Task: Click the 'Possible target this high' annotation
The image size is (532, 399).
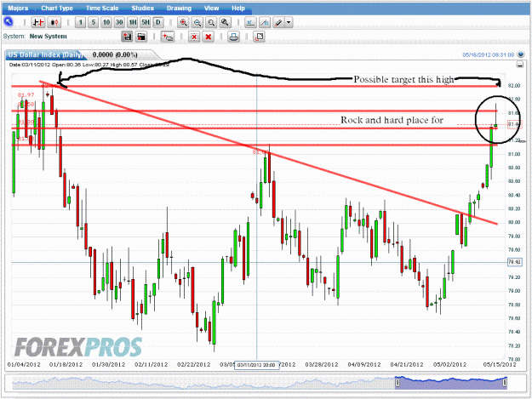Action: tap(403, 79)
